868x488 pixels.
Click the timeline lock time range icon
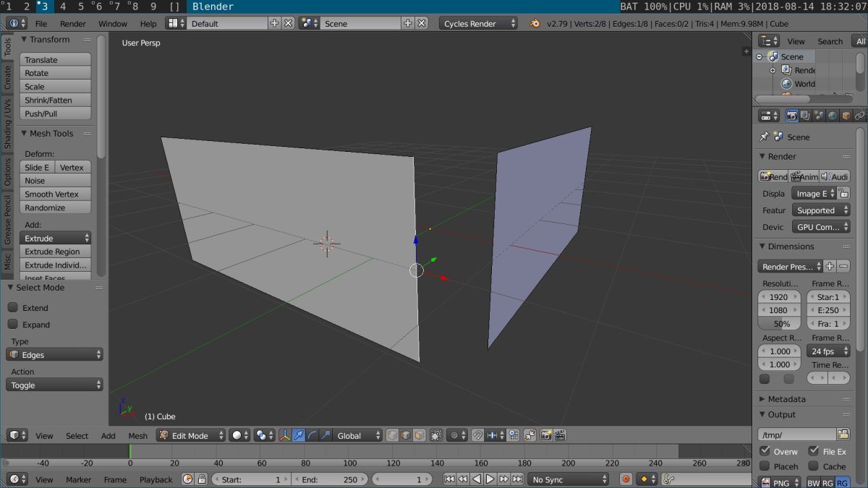tap(202, 479)
